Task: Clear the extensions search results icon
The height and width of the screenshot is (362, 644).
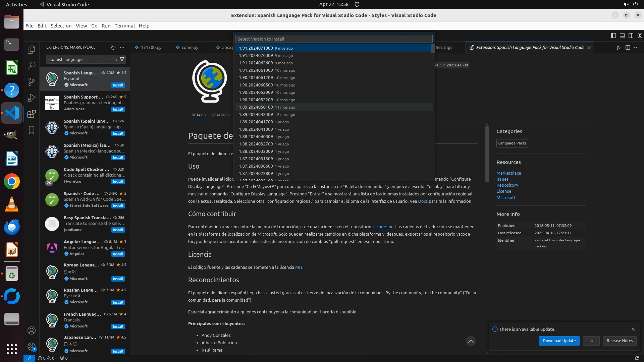Action: tap(115, 59)
